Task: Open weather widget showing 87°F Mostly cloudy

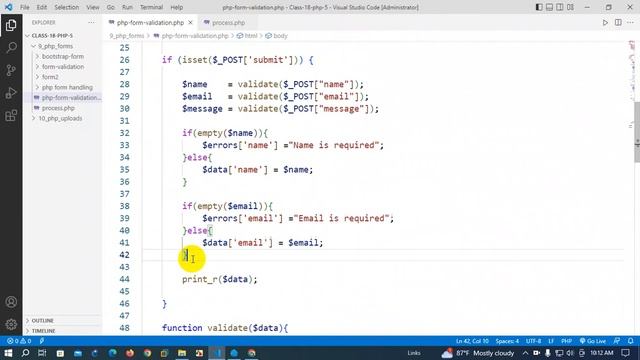Action: click(478, 353)
